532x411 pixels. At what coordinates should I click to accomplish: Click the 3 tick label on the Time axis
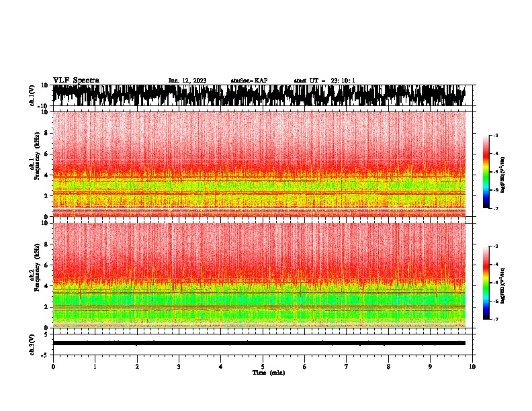coord(179,367)
